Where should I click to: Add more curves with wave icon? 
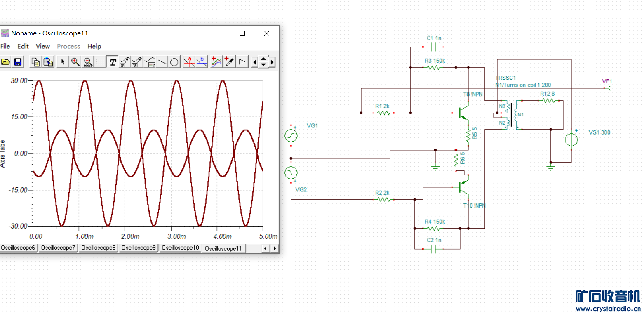pyautogui.click(x=216, y=62)
